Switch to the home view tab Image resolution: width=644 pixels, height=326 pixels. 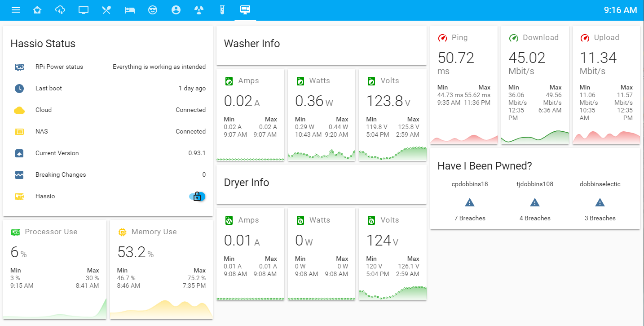37,10
